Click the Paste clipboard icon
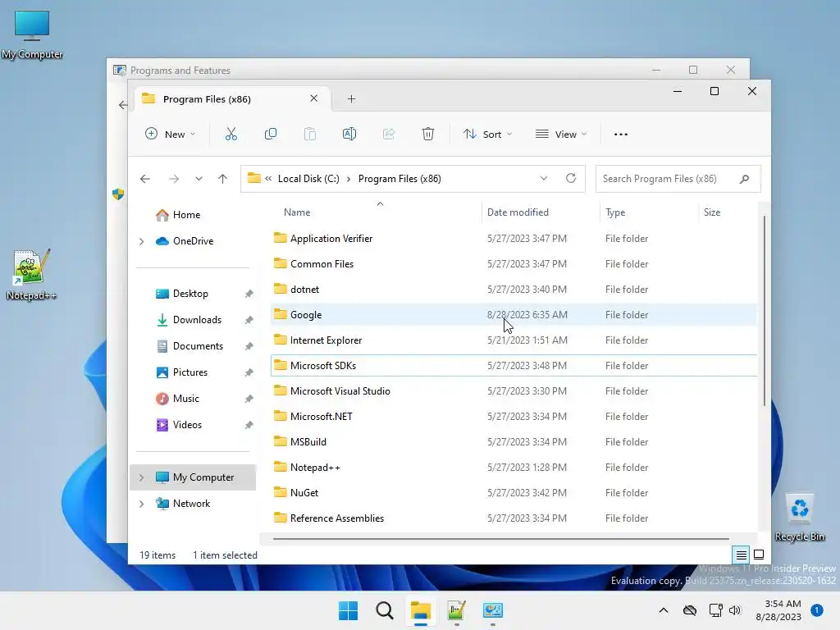840x630 pixels. point(309,134)
